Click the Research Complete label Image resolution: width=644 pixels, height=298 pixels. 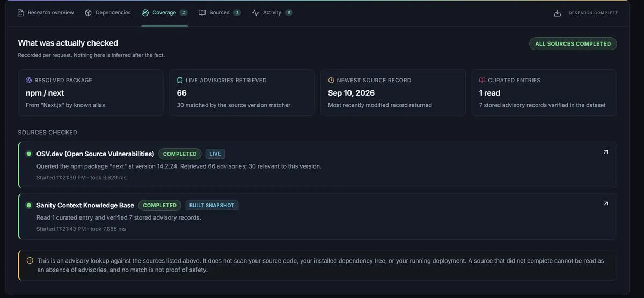594,13
